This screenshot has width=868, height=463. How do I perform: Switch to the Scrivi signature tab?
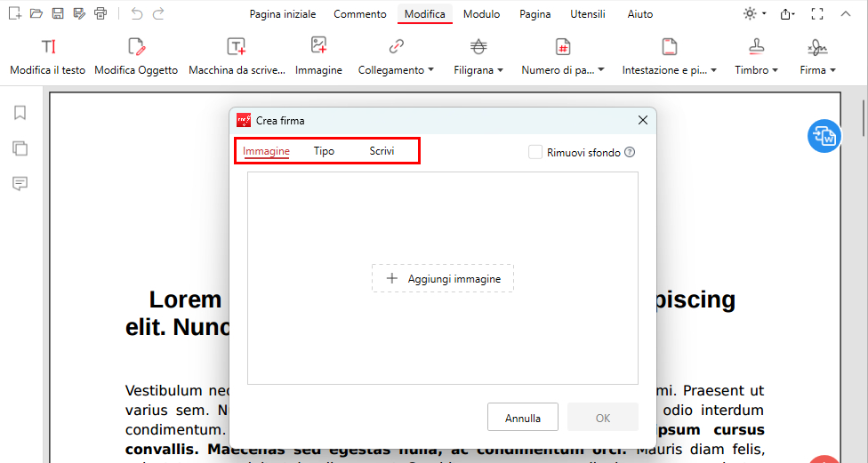(382, 151)
